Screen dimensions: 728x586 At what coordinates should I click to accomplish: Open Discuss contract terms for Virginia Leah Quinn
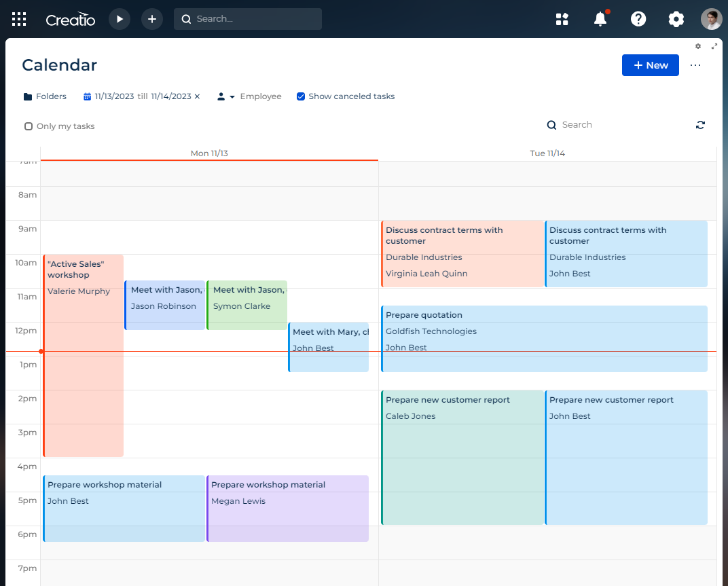(x=462, y=254)
